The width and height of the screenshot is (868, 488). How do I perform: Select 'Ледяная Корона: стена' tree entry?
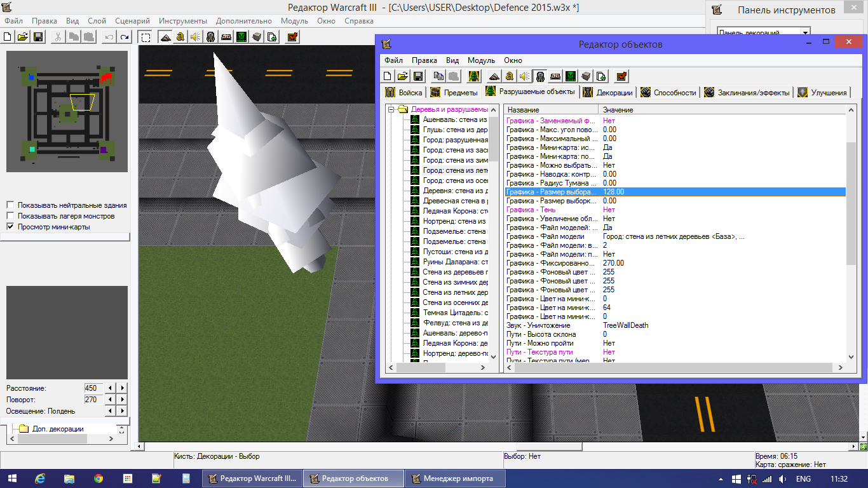coord(450,211)
